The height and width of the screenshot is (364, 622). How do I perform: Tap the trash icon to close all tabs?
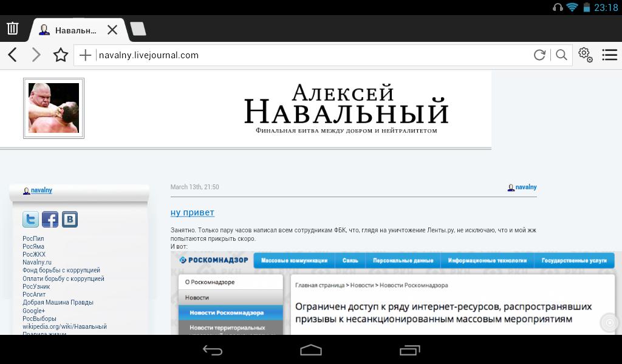point(12,29)
